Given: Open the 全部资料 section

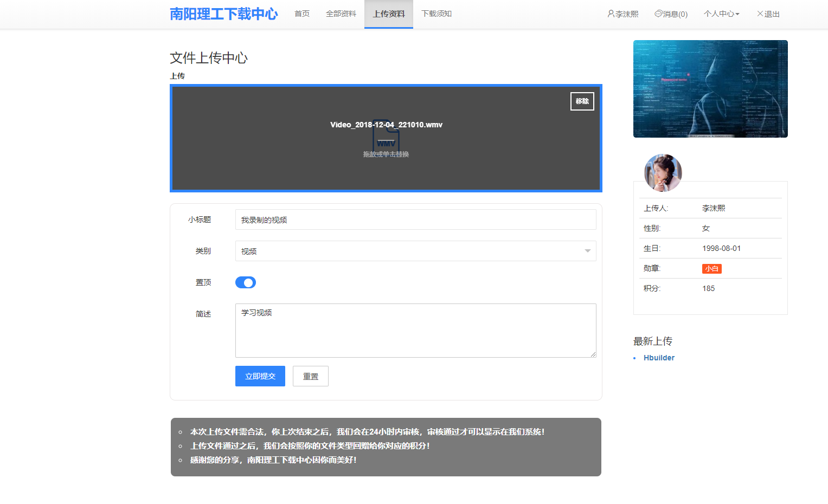Looking at the screenshot, I should [341, 14].
